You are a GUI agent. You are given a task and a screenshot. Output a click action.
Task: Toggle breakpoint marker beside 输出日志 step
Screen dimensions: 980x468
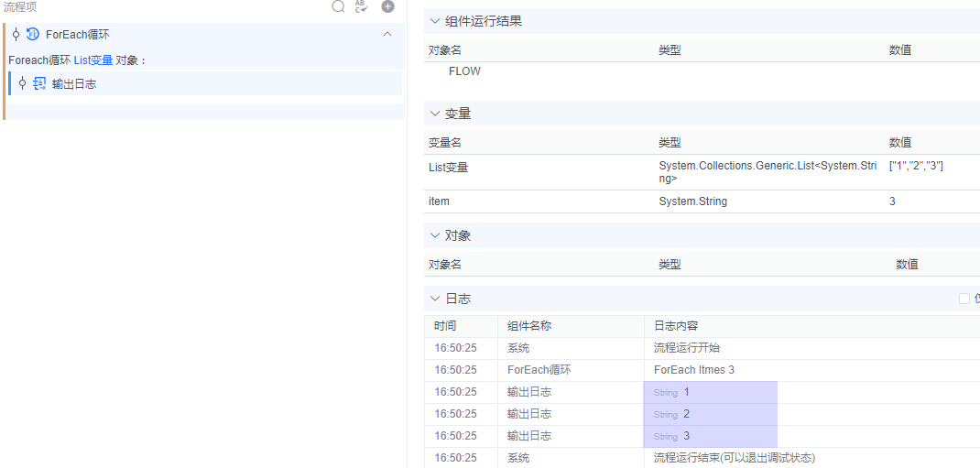pyautogui.click(x=23, y=83)
